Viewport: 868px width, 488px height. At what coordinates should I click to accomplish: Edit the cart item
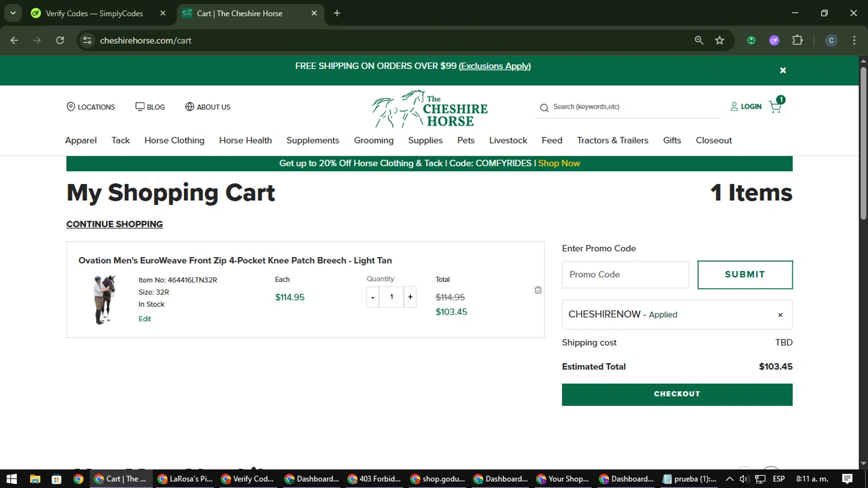pos(145,319)
